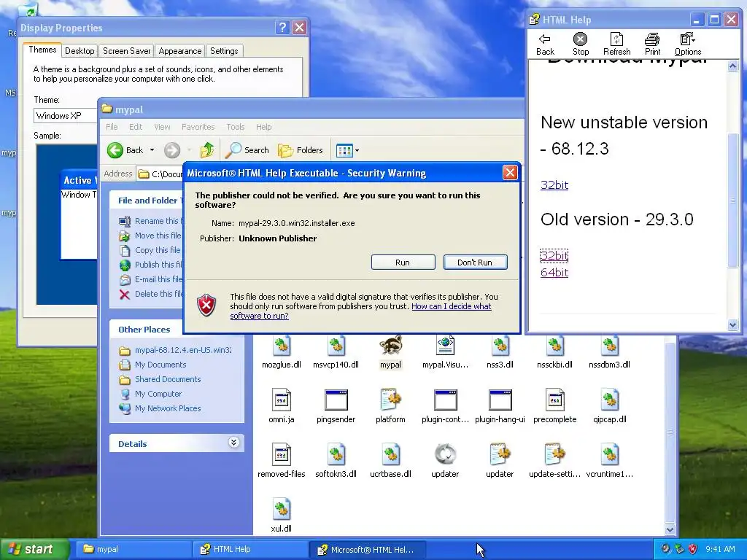Viewport: 747px width, 560px height.
Task: Click the Display Properties help question button
Action: [282, 27]
